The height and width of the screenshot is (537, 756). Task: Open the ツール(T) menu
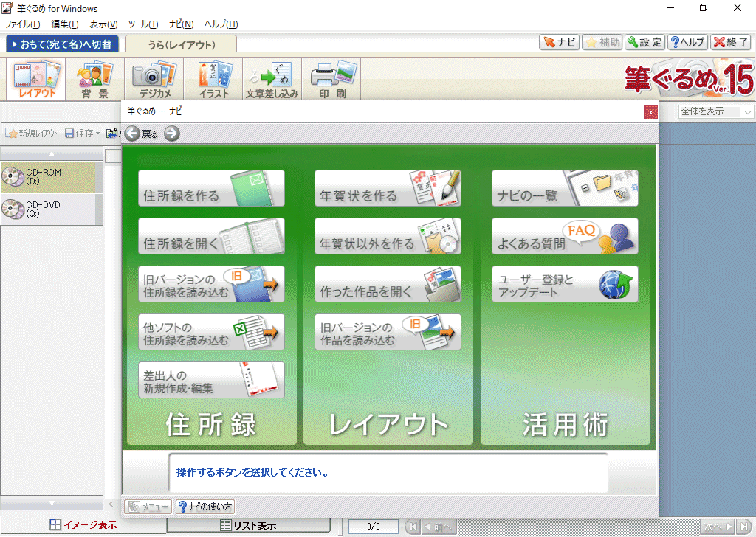tap(142, 24)
